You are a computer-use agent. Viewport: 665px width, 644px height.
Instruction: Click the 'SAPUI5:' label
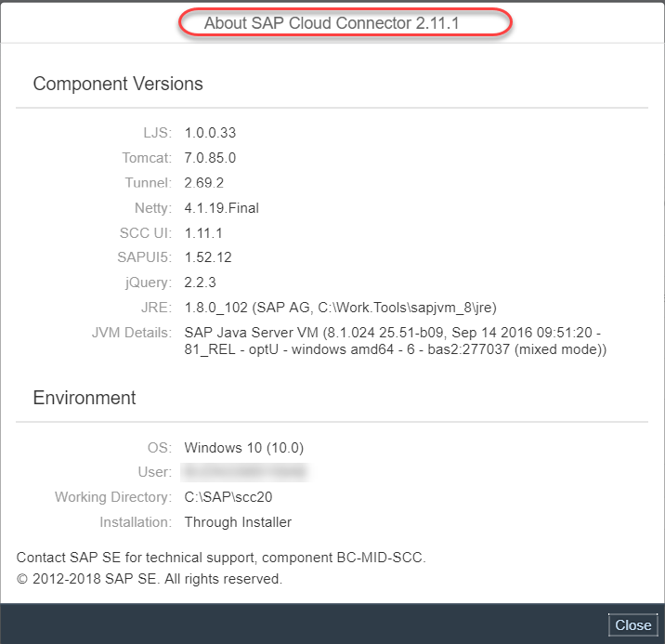click(x=145, y=257)
